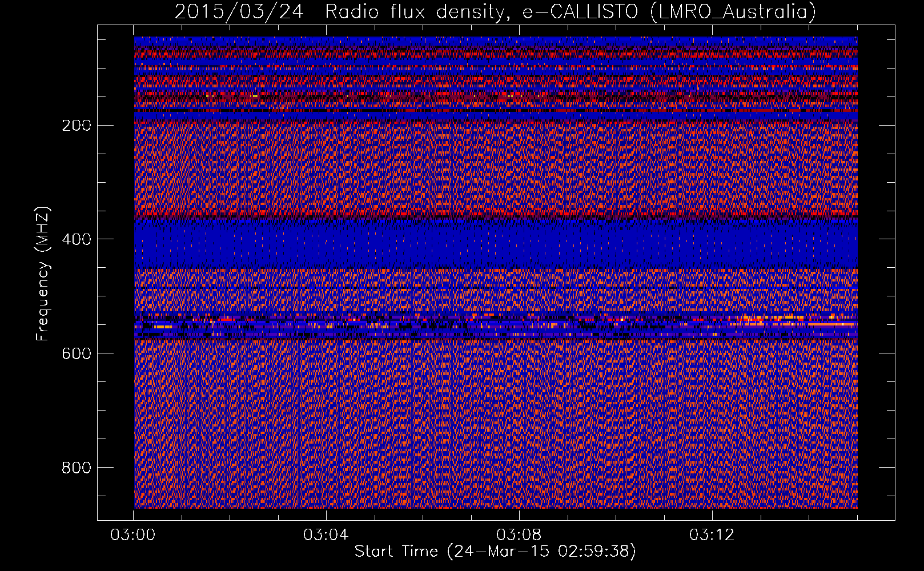Click the 03:04 time tick label
The width and height of the screenshot is (924, 571).
[326, 535]
